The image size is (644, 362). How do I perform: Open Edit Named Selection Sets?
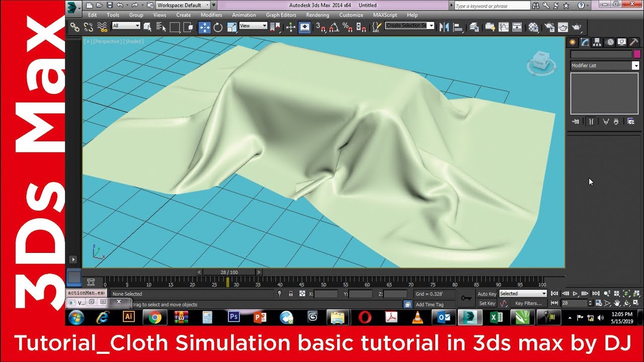[376, 27]
